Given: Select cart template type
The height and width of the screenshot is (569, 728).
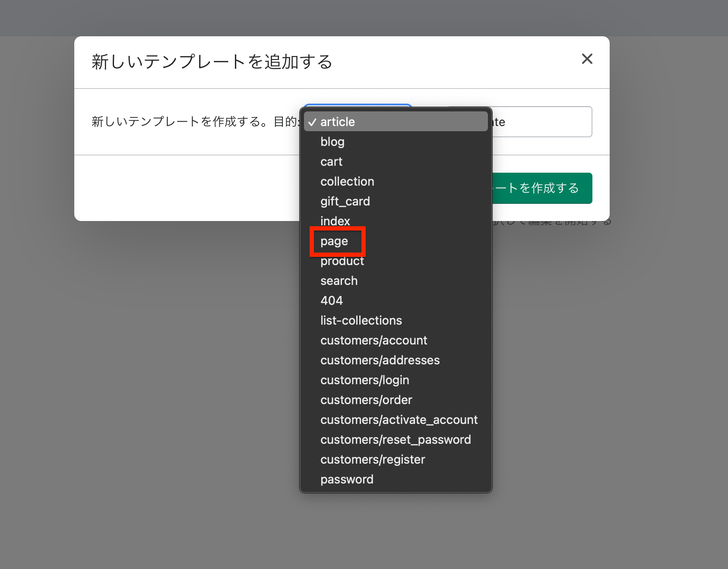Looking at the screenshot, I should pyautogui.click(x=331, y=161).
